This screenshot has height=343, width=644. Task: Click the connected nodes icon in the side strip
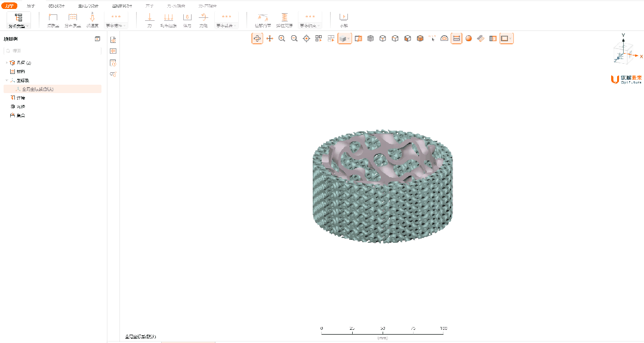coord(113,74)
